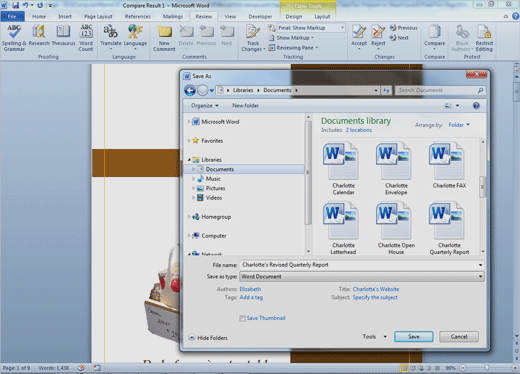Viewport: 520px width, 374px height.
Task: Expand the Favorites tree node
Action: coord(189,141)
